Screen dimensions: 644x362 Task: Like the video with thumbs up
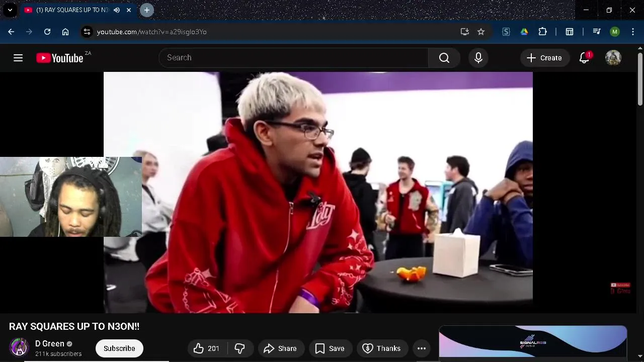click(207, 348)
